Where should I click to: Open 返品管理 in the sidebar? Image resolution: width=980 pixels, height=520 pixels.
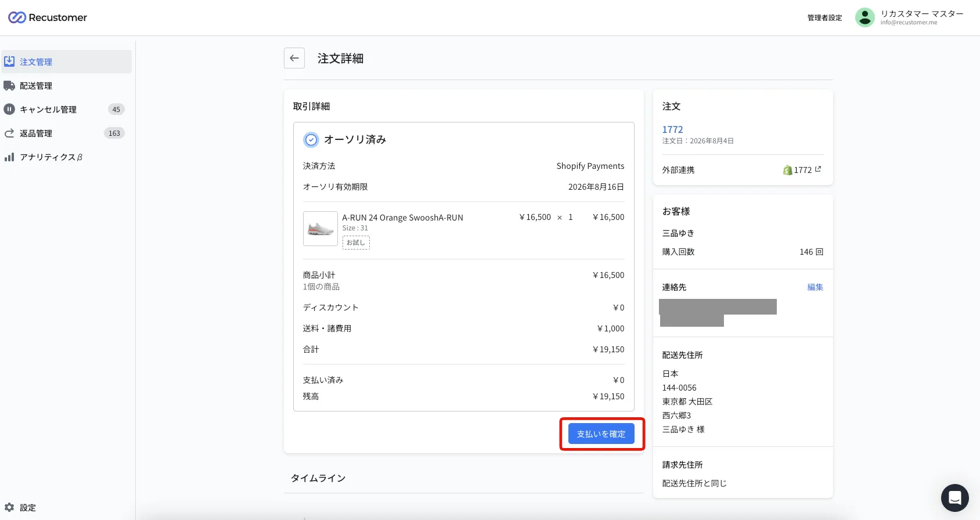coord(66,133)
